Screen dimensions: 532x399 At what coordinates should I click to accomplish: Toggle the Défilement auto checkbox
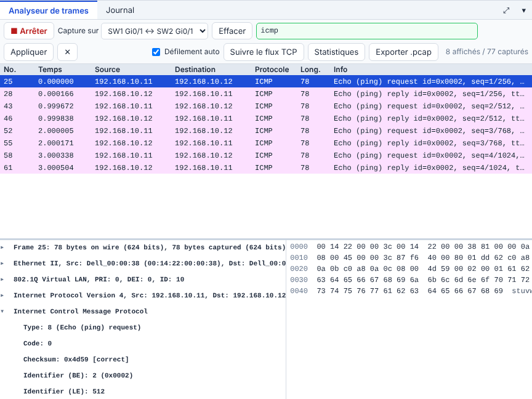(x=156, y=52)
